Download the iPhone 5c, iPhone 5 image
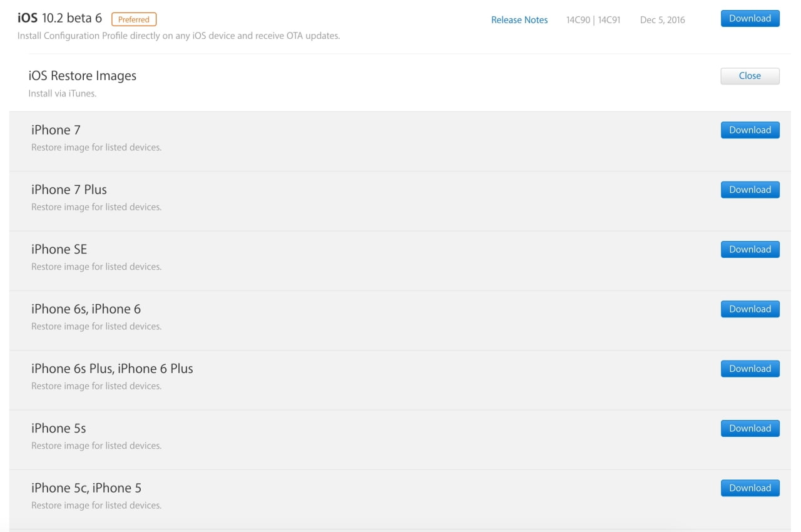The image size is (801, 532). (x=750, y=488)
